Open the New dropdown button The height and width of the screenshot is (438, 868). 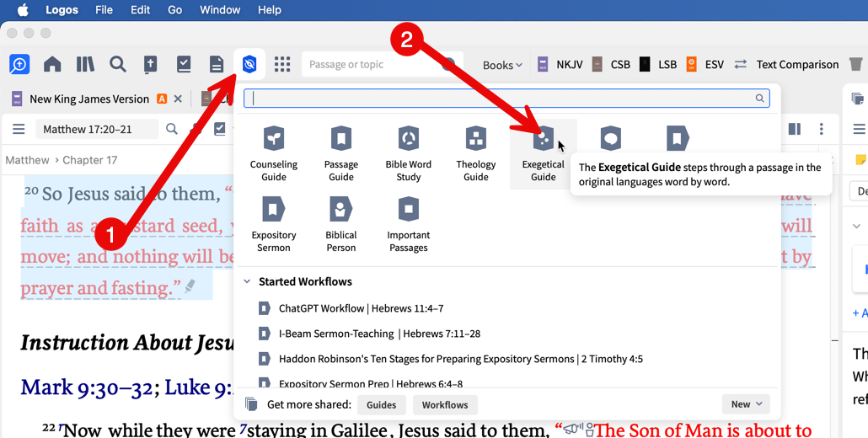click(x=746, y=404)
